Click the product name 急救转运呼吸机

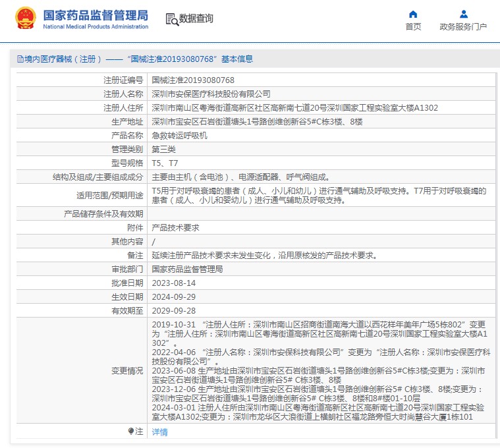[180, 135]
